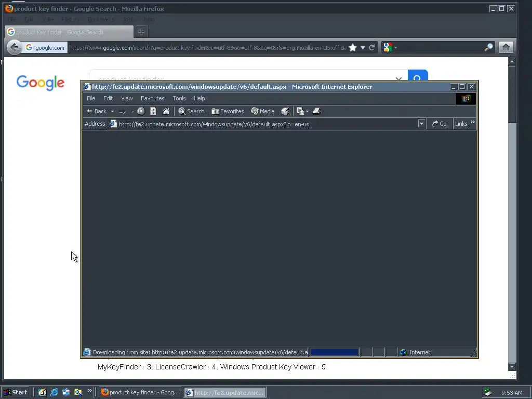Viewport: 532px width, 399px height.
Task: Expand the IE address bar dropdown
Action: pyautogui.click(x=421, y=124)
